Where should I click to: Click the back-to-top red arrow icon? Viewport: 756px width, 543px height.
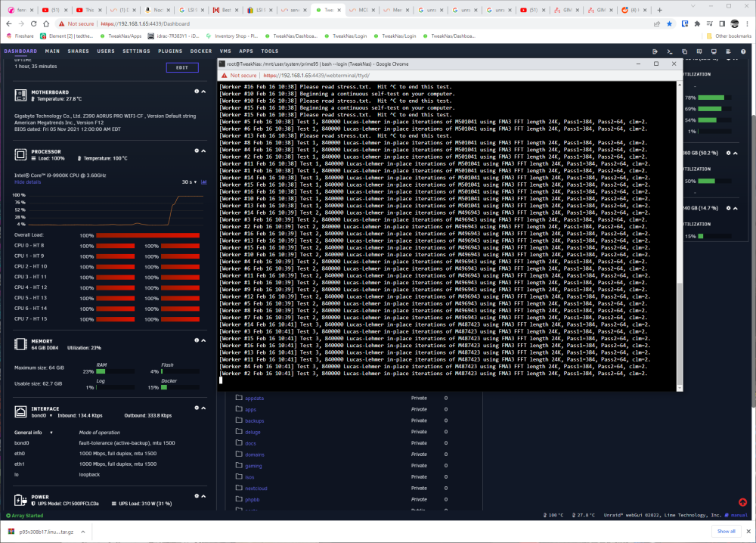(742, 502)
